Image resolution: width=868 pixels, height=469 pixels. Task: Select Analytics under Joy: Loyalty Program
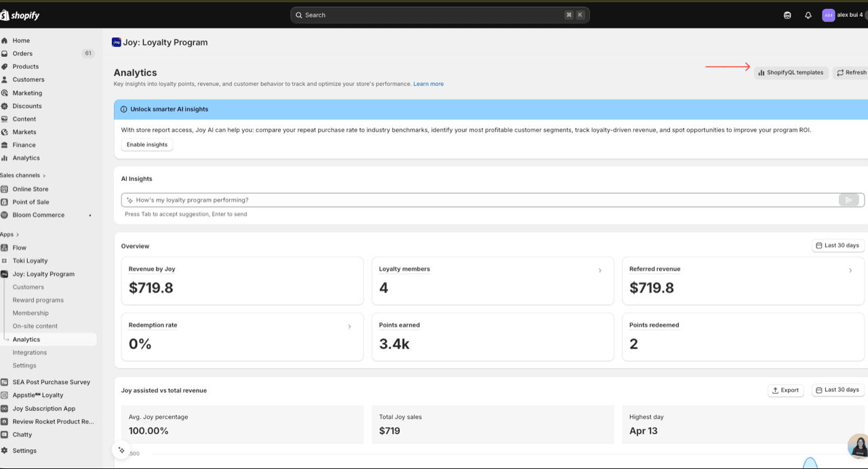26,340
